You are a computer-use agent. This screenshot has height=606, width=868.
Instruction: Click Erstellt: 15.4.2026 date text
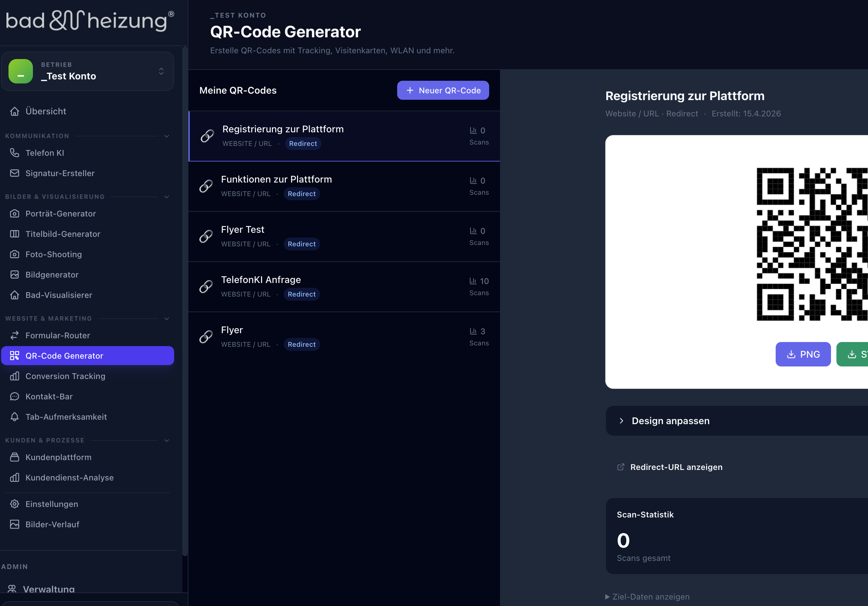[746, 114]
